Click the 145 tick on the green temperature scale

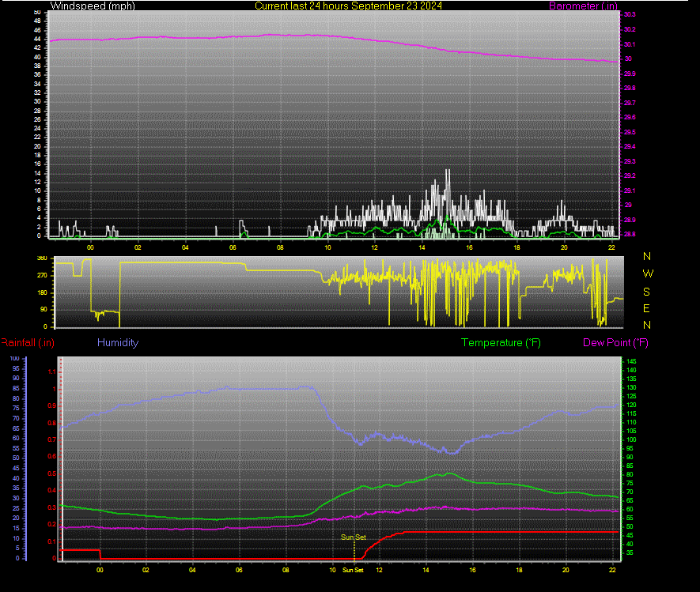tap(631, 361)
